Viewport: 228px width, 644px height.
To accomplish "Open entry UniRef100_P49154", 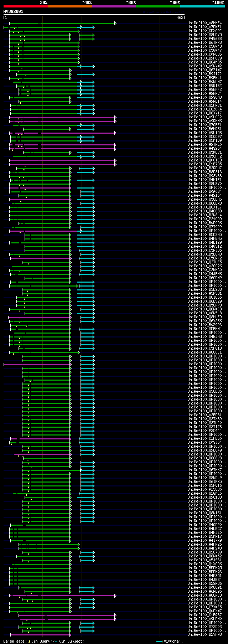I will click(204, 196).
